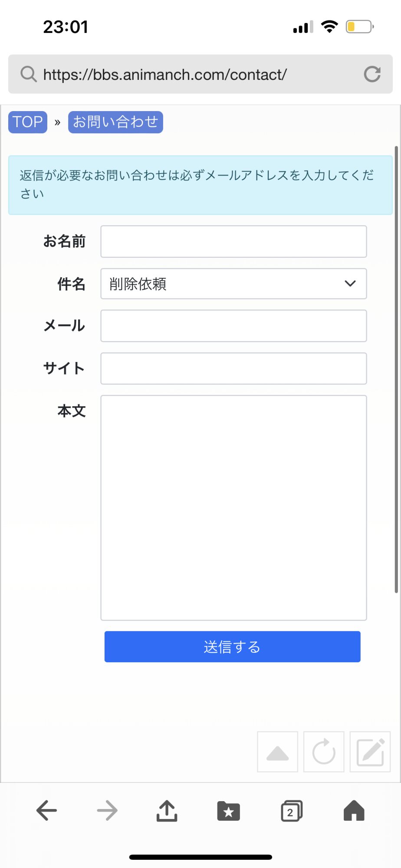Open the tabs switcher showing 2
Image resolution: width=401 pixels, height=868 pixels.
(x=292, y=811)
